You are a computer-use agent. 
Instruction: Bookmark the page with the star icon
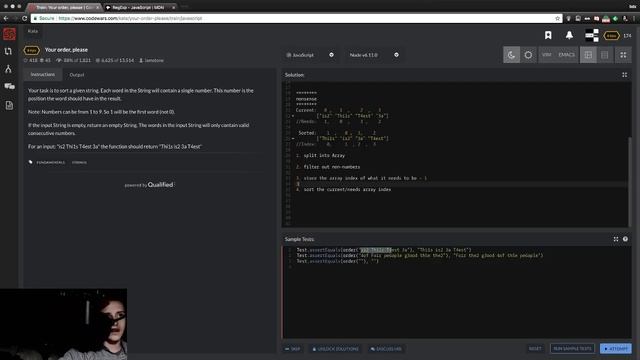[x=558, y=18]
